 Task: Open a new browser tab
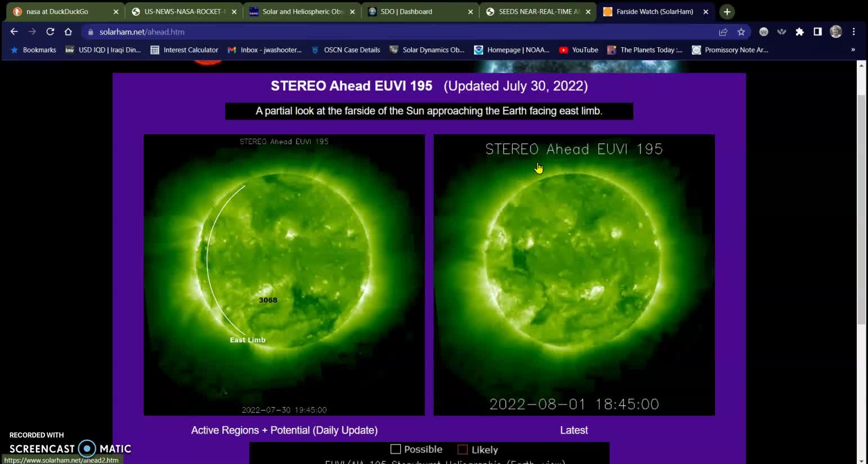click(x=727, y=12)
